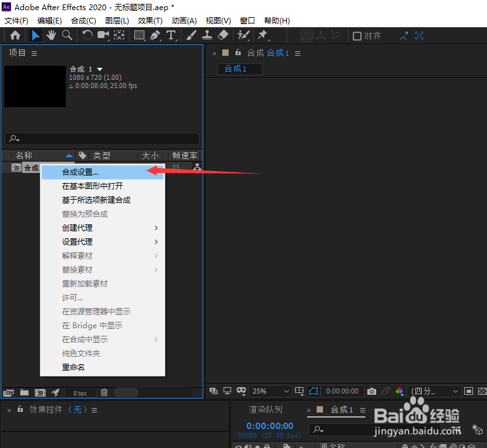Click the project composition thumbnail preview
Image resolution: width=487 pixels, height=448 pixels.
[35, 86]
